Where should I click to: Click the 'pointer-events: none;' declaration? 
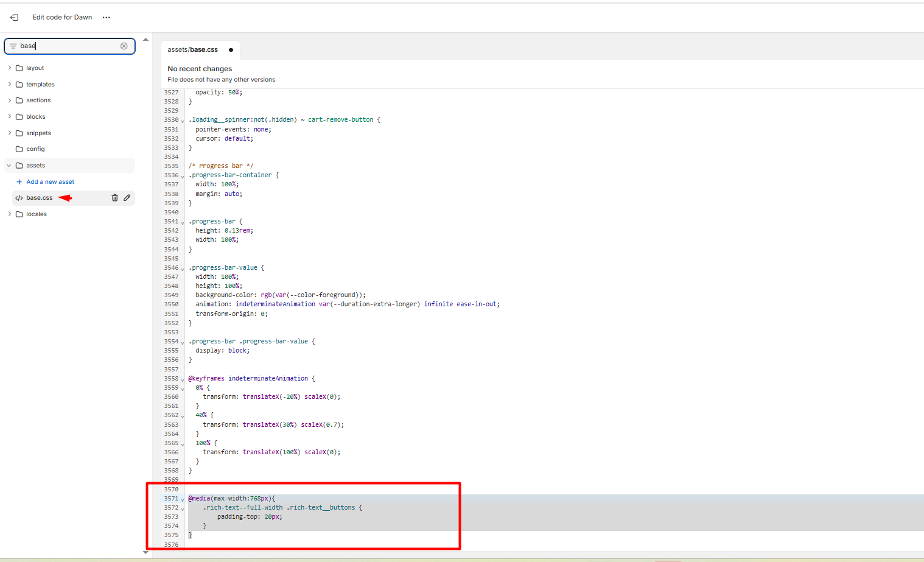point(234,130)
